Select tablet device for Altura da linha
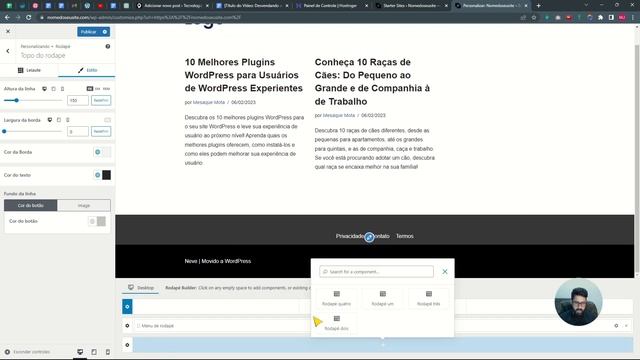 point(53,89)
